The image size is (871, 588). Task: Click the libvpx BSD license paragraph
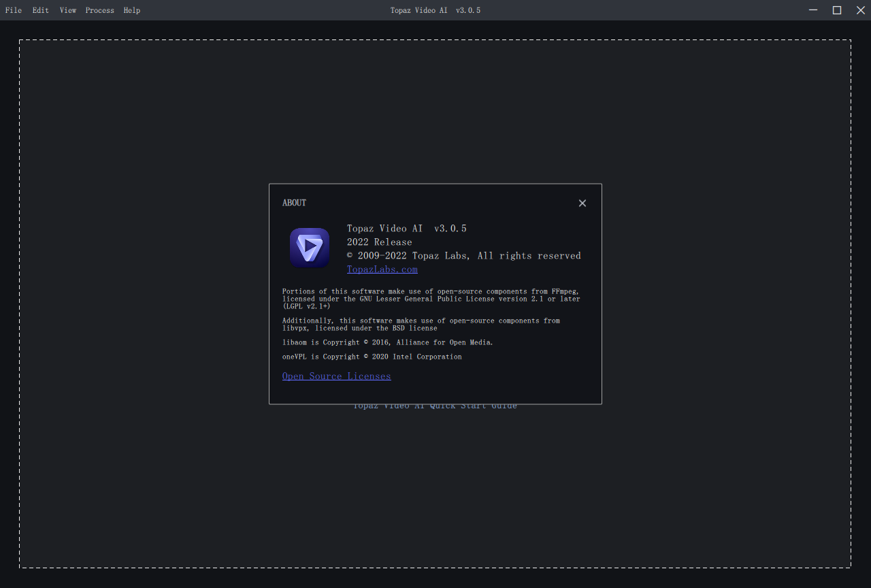[421, 324]
